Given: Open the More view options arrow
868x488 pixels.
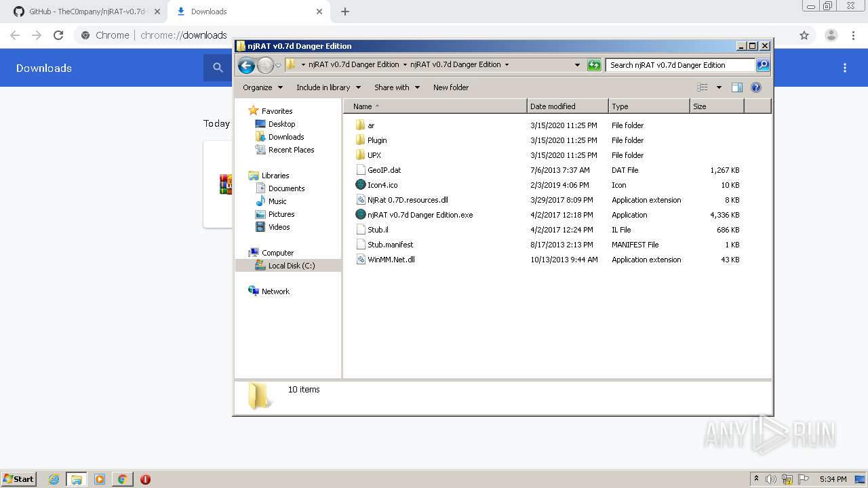Looking at the screenshot, I should pos(719,87).
